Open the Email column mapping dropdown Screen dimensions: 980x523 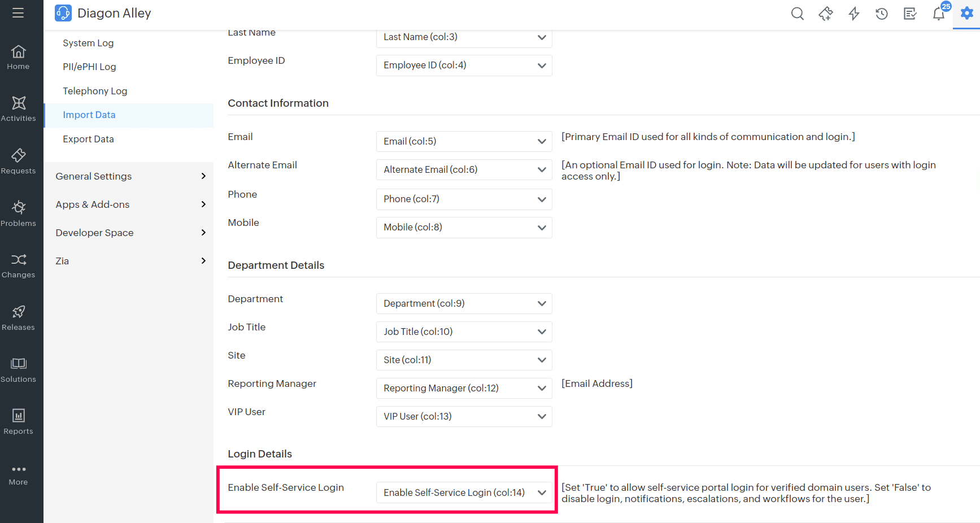(x=463, y=141)
